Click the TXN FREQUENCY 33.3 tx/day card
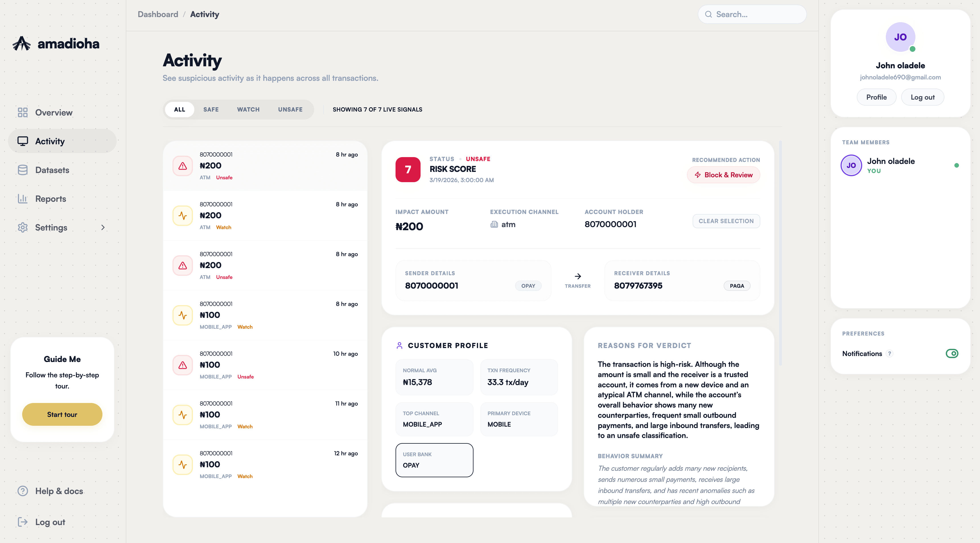This screenshot has height=543, width=980. (519, 377)
